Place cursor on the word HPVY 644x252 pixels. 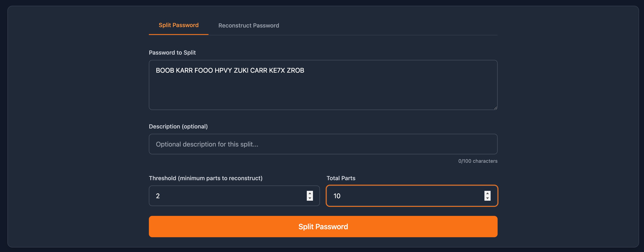coord(223,71)
